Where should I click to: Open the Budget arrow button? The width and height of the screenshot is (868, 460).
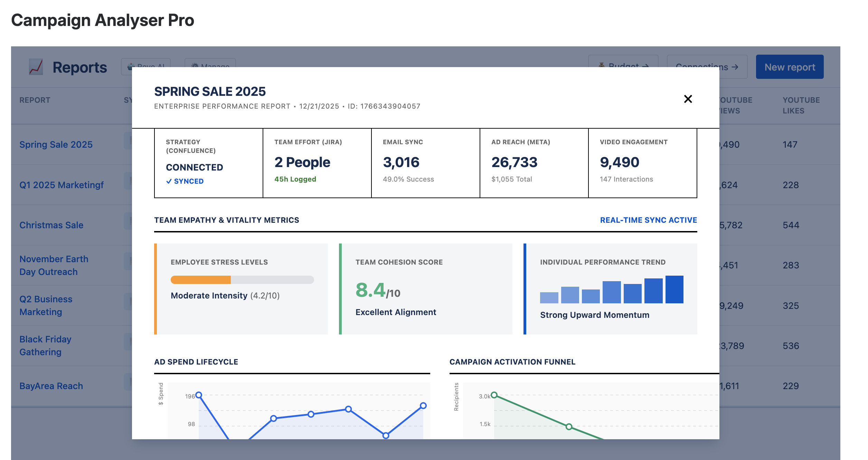[x=623, y=62]
